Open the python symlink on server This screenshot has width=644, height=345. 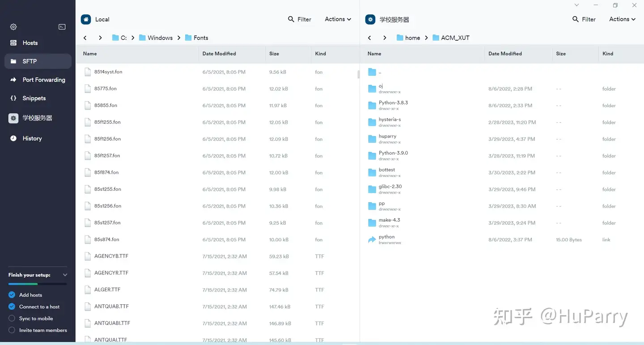(x=386, y=237)
